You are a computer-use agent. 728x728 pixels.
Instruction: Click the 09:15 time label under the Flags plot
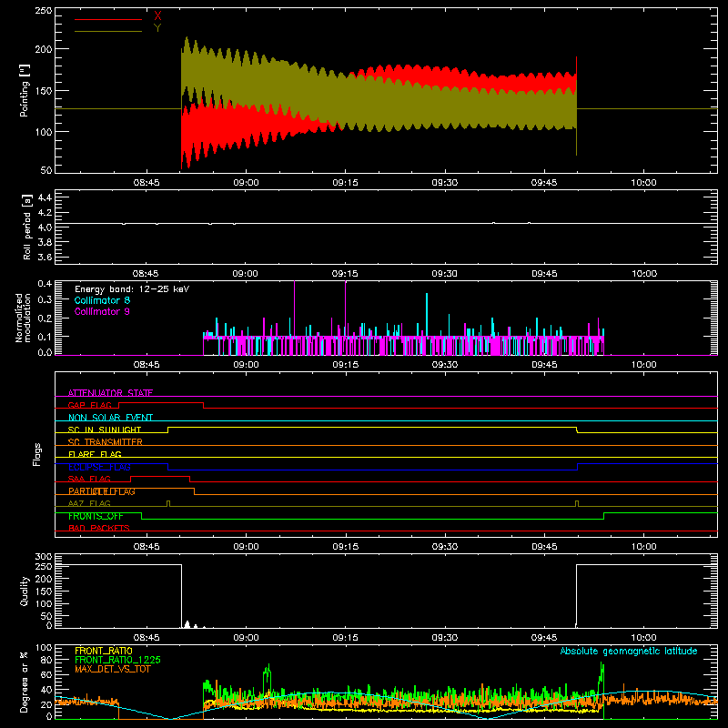point(345,547)
